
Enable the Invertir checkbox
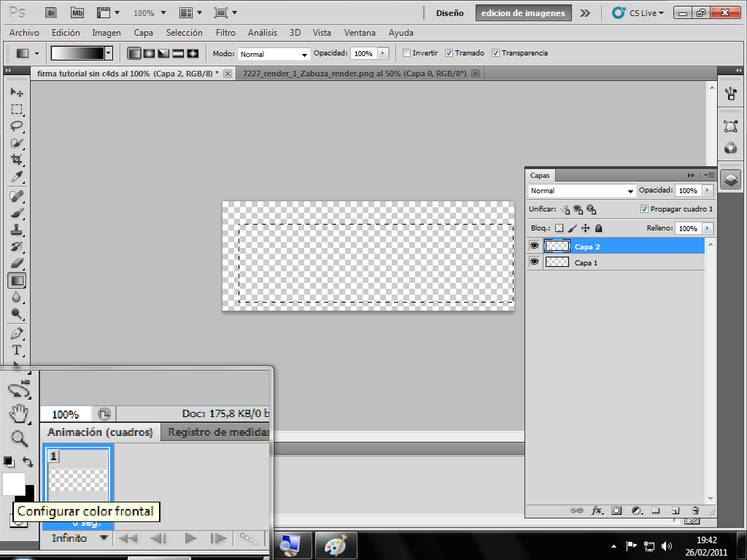coord(406,52)
